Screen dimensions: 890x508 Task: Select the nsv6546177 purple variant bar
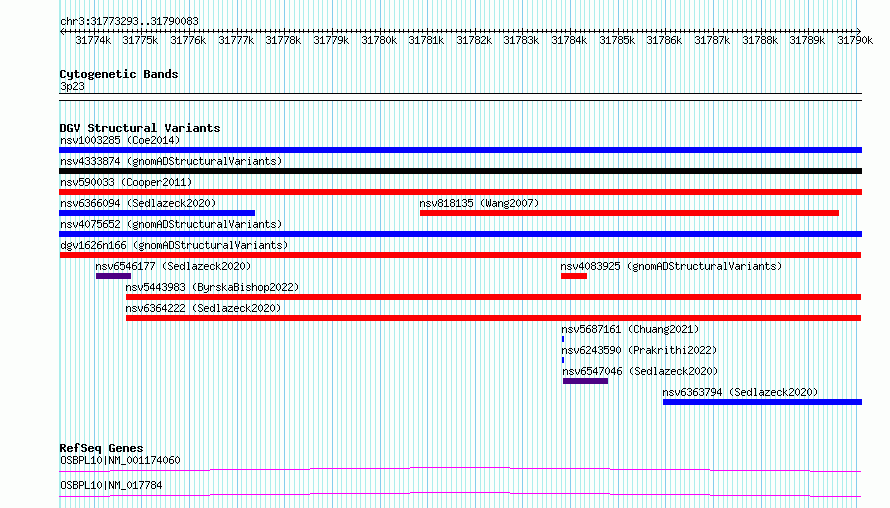[114, 276]
